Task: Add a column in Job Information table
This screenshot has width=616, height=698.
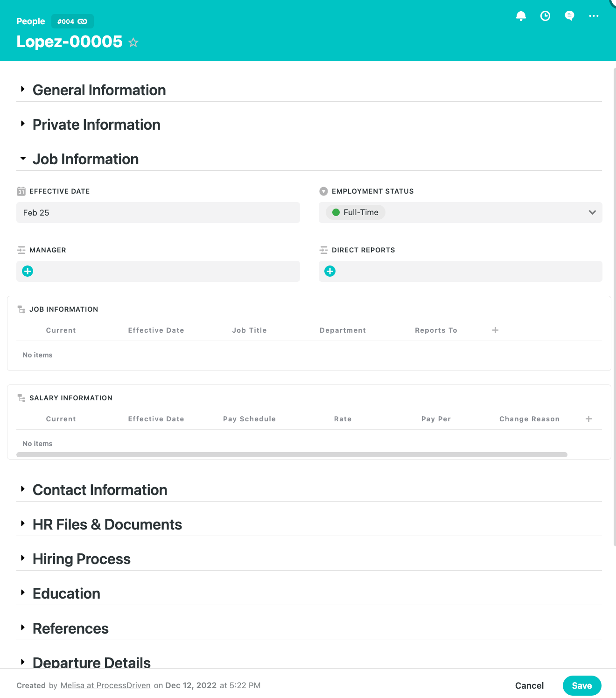Action: pos(496,330)
